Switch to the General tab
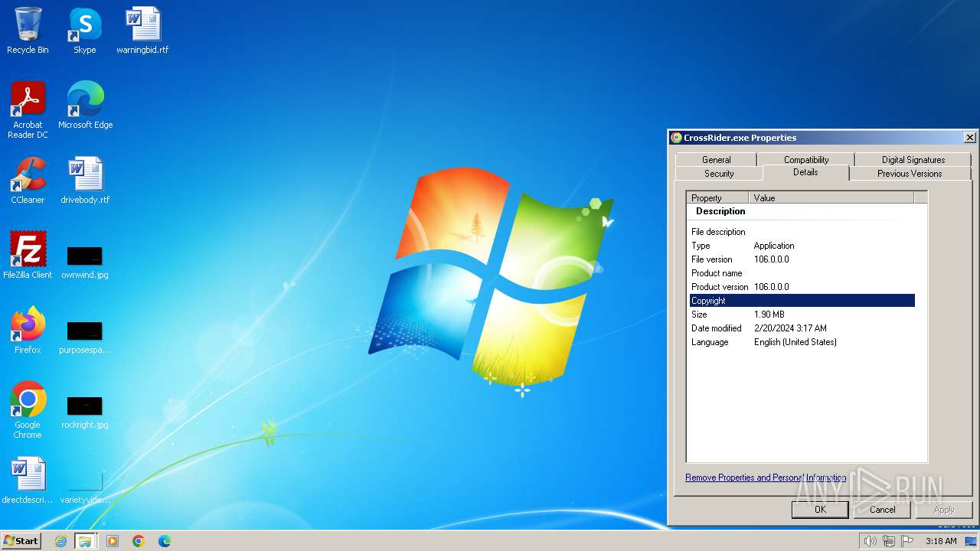This screenshot has width=980, height=551. click(716, 160)
